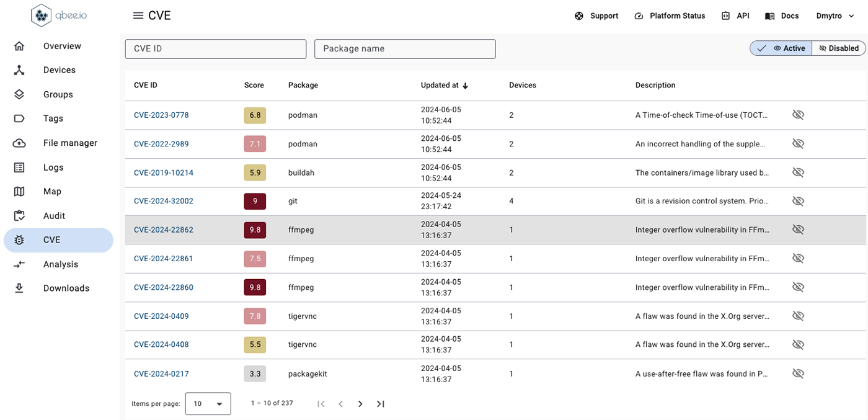Switch the filter to Disabled CVEs

click(x=838, y=48)
